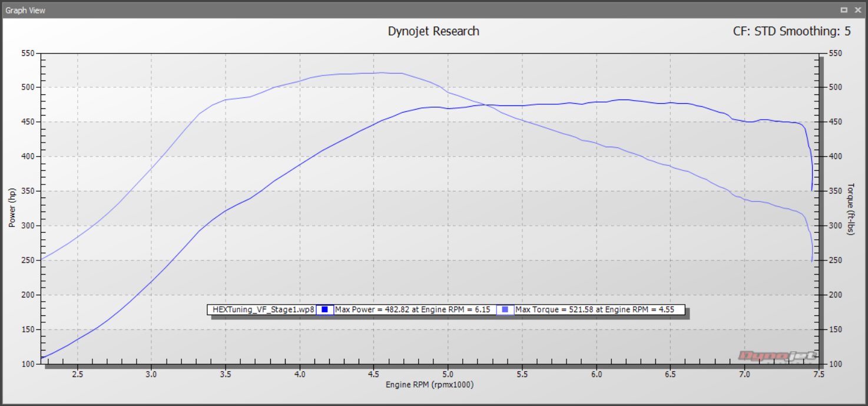Click the Engine RPM (rpmx1000) axis label
This screenshot has width=868, height=406.
pos(430,385)
